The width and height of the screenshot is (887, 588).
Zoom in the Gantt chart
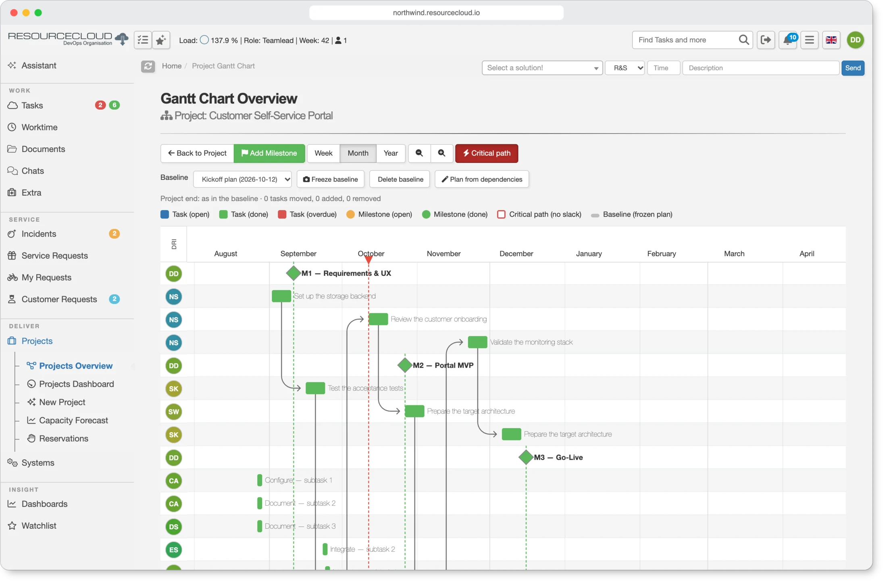pyautogui.click(x=442, y=153)
